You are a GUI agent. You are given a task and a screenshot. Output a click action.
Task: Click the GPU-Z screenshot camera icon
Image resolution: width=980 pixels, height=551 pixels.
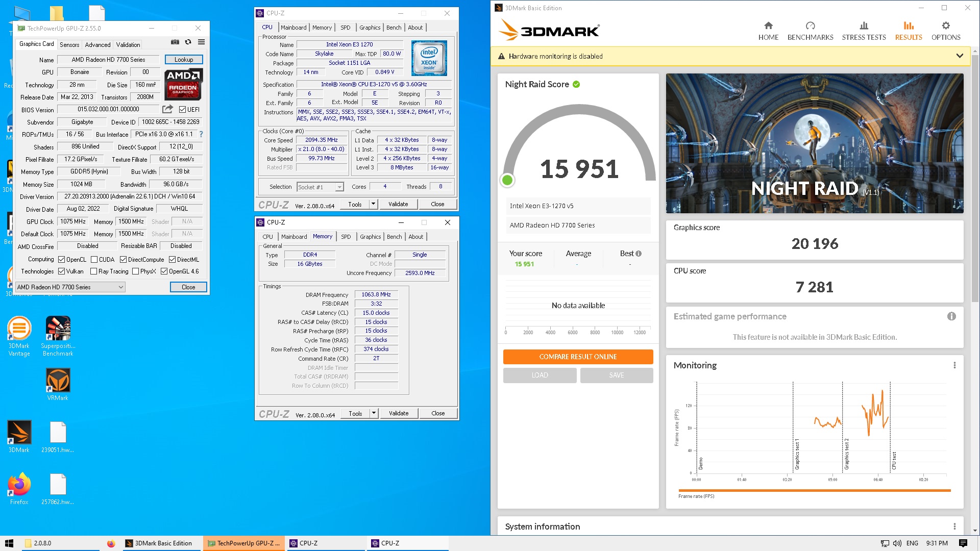(175, 42)
